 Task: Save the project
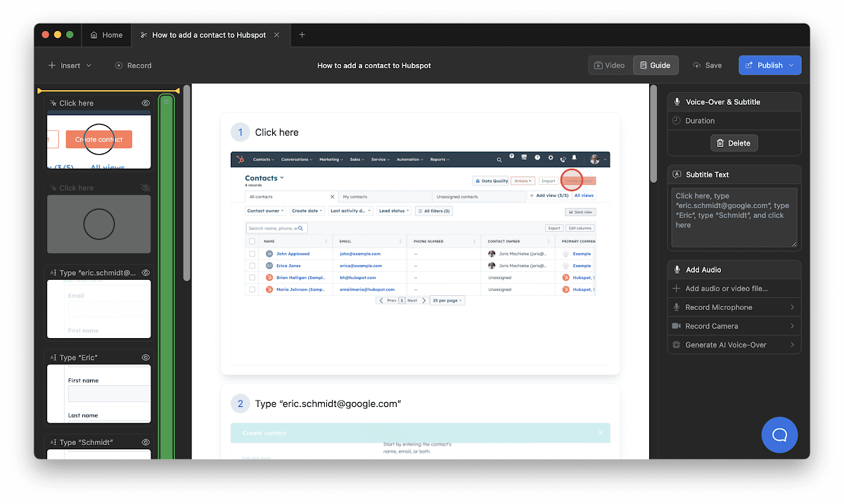708,65
